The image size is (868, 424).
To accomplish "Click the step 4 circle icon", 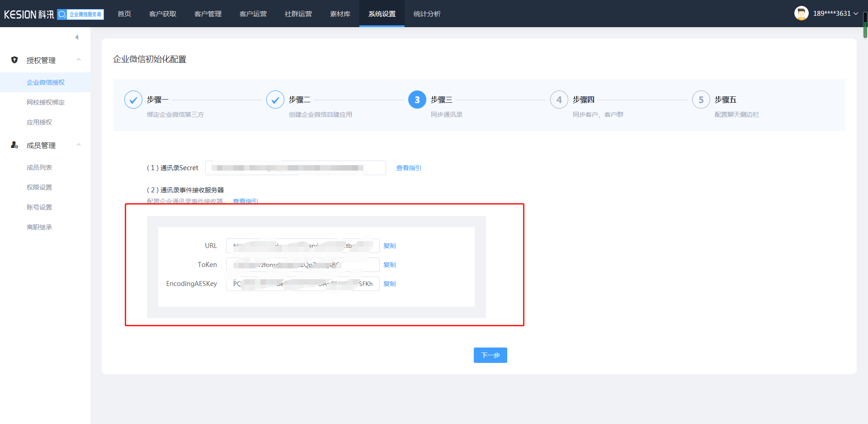I will (x=559, y=100).
